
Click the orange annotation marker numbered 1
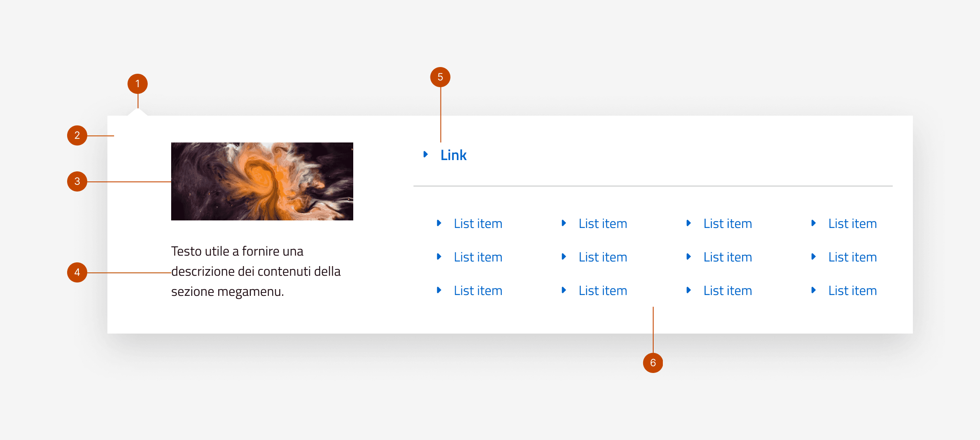(138, 84)
